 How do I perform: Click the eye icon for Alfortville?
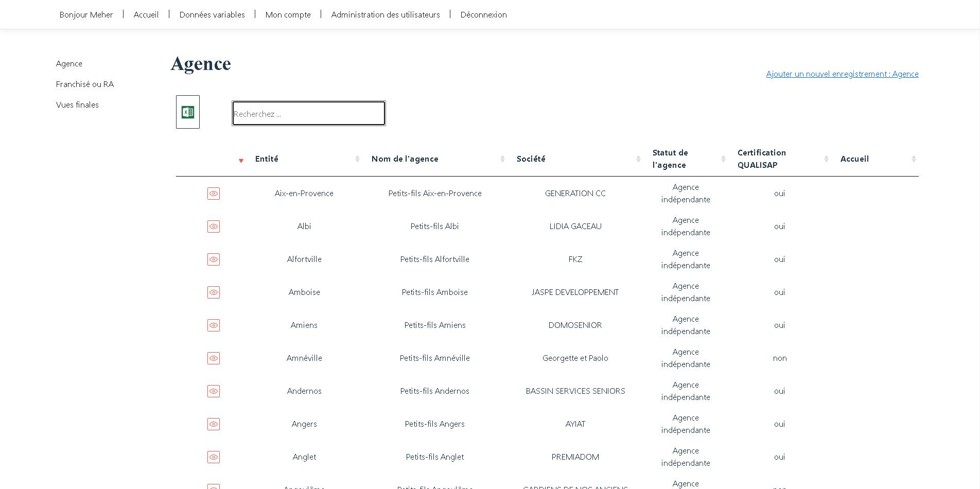[214, 259]
